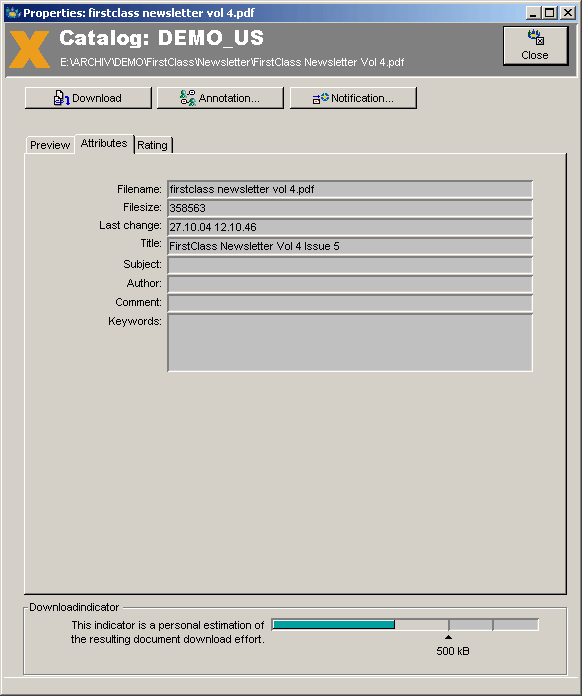Click the Title field

pos(350,246)
